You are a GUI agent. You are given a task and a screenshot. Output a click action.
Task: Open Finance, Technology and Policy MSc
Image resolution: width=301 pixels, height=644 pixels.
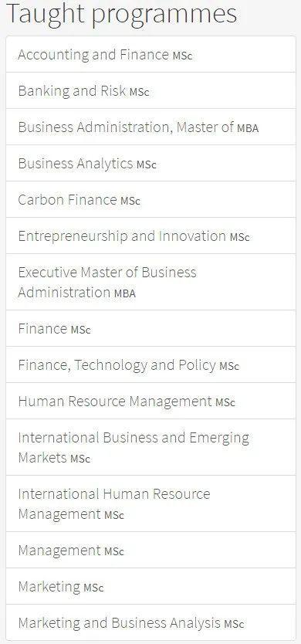(150, 364)
